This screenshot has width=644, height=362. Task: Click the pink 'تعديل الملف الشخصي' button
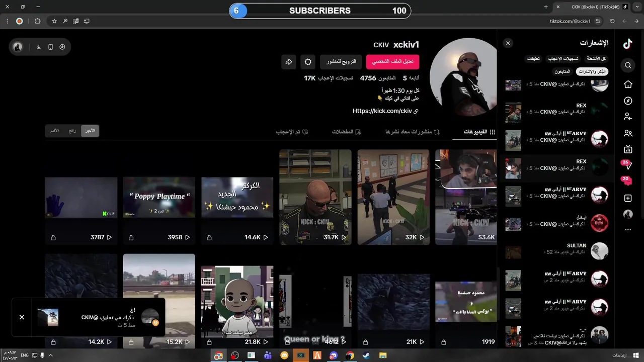393,61
